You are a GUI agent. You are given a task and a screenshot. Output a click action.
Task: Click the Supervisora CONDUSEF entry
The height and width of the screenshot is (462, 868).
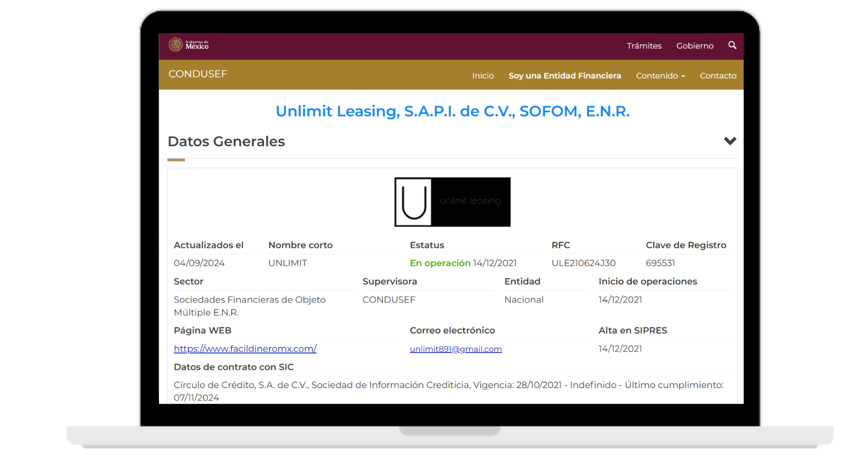[389, 299]
